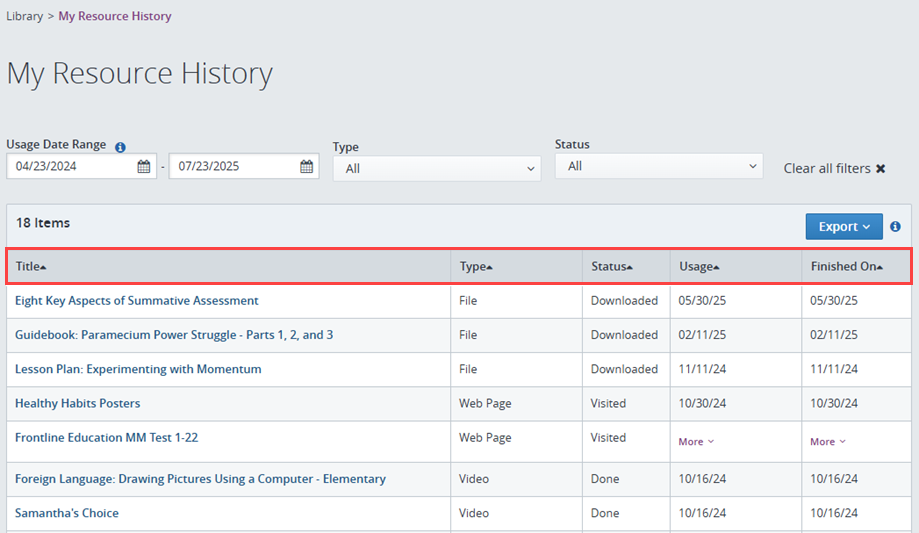
Task: Click Finished On 11/11/24 for Lesson Plan row
Action: (x=834, y=369)
